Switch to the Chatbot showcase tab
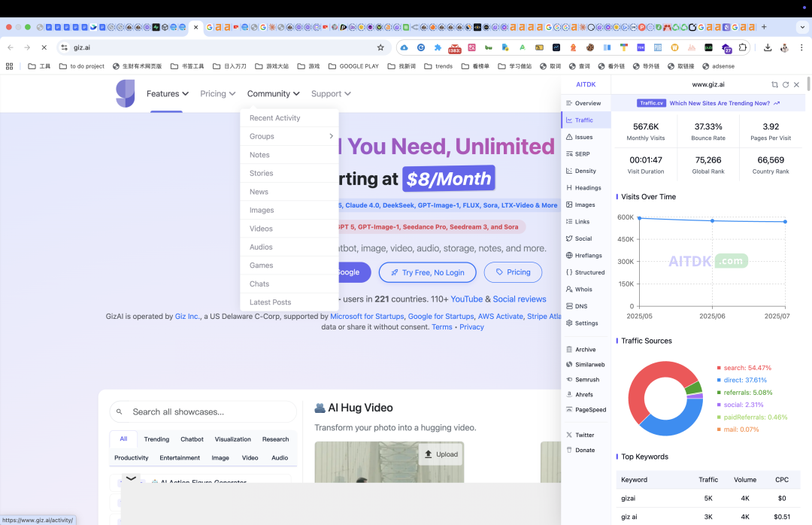This screenshot has height=525, width=812. click(192, 439)
